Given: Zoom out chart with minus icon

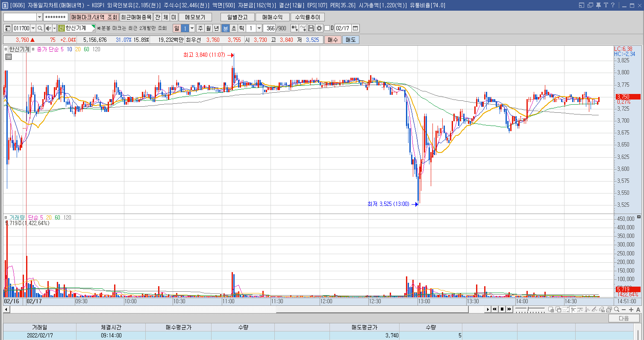Looking at the screenshot, I should pos(623,310).
